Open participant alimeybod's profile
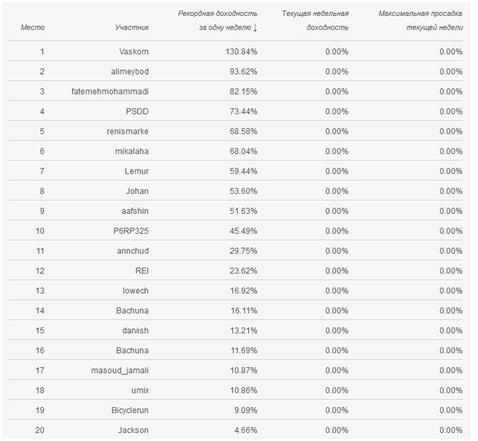Screen dimensions: 478x441 pos(130,72)
